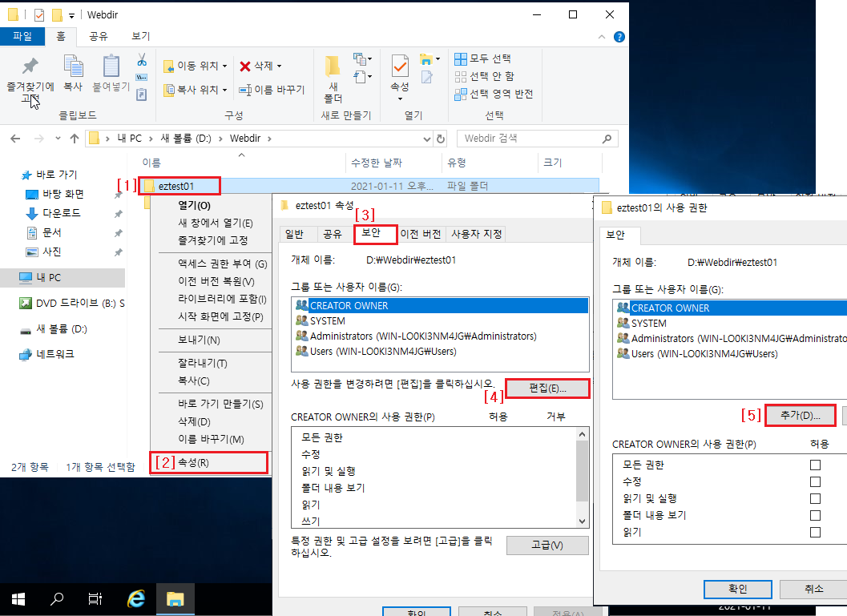Click the 편집(E)... button

[548, 389]
